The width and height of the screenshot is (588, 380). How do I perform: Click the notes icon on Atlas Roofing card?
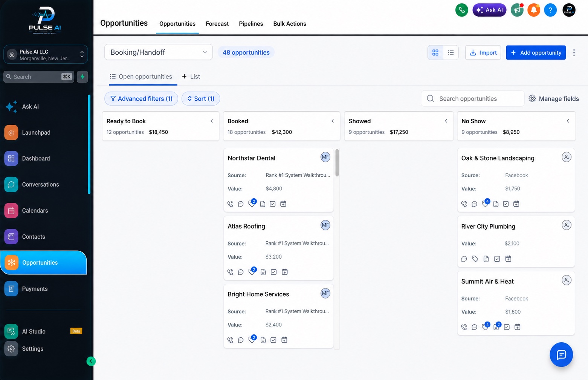point(263,272)
